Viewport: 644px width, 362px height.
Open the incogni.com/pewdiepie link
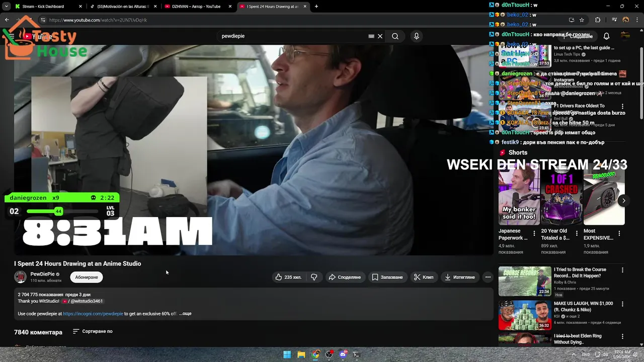[x=93, y=314]
